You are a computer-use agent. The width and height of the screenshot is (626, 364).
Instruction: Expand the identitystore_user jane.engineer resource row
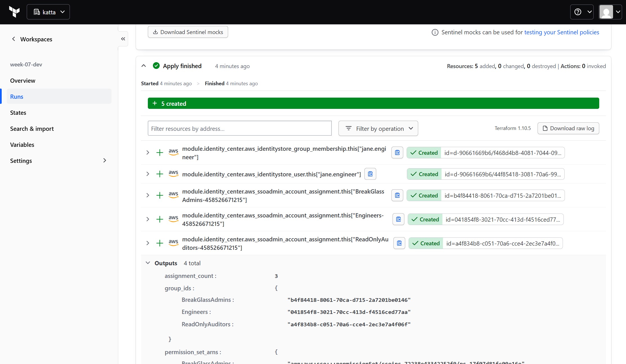pyautogui.click(x=148, y=174)
